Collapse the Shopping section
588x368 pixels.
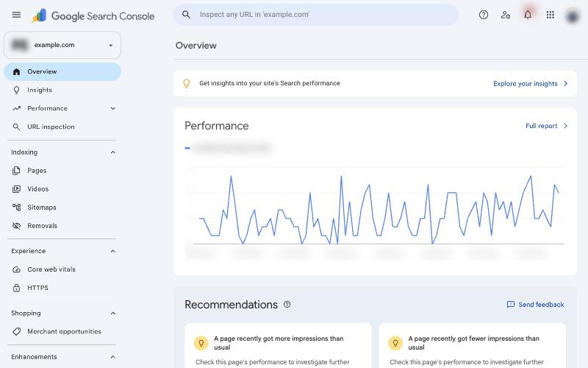click(113, 314)
